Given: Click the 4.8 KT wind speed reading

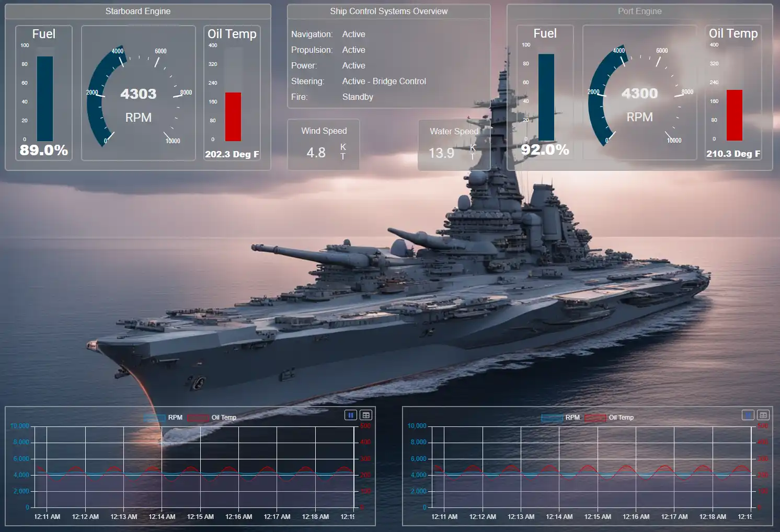Looking at the screenshot, I should [x=316, y=152].
